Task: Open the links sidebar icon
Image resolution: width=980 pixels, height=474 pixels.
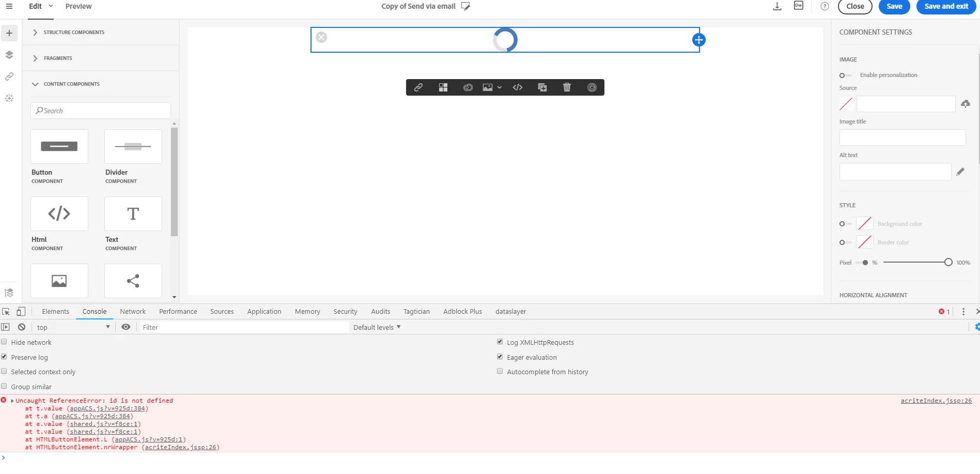Action: coord(9,77)
